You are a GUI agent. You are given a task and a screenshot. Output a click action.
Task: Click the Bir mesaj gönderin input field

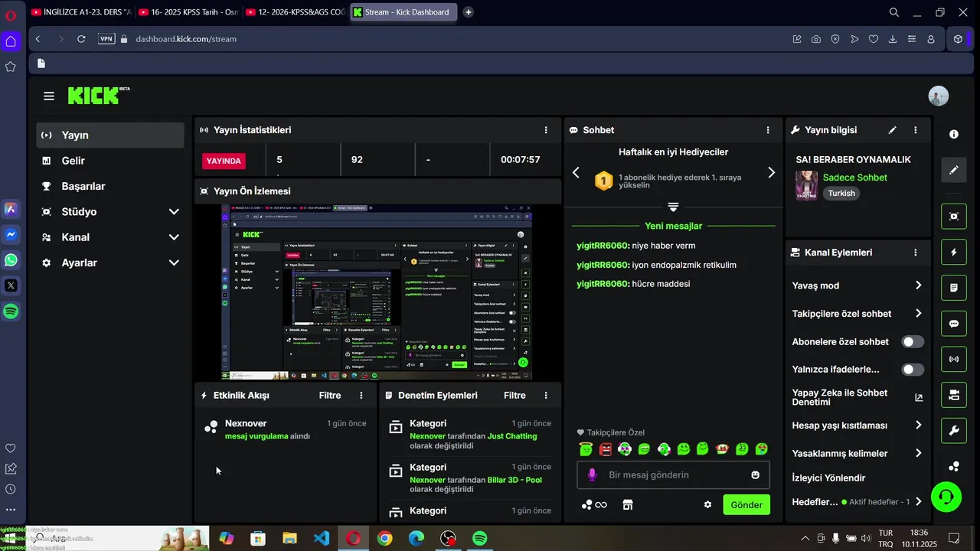(673, 475)
